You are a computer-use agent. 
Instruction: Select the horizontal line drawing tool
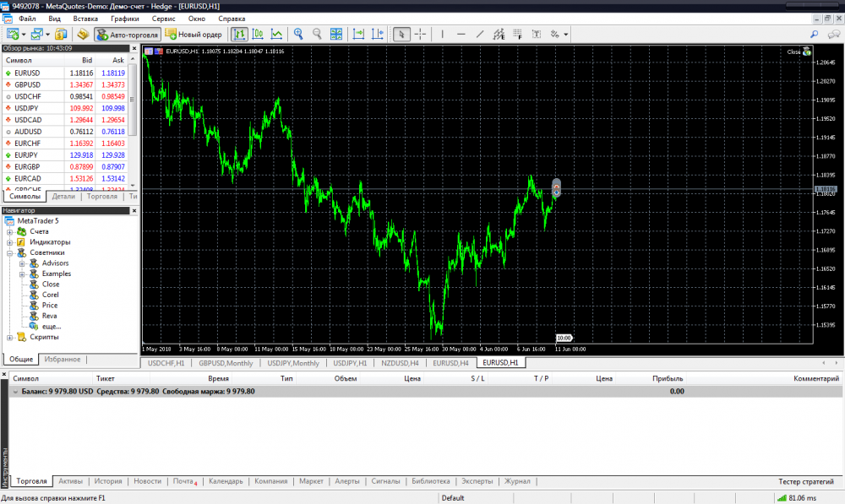[461, 35]
